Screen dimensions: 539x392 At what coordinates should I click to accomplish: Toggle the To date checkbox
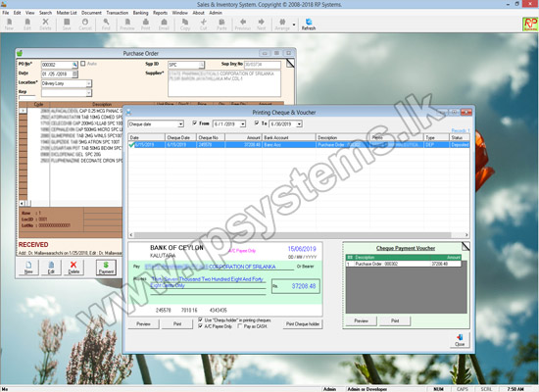tap(257, 122)
